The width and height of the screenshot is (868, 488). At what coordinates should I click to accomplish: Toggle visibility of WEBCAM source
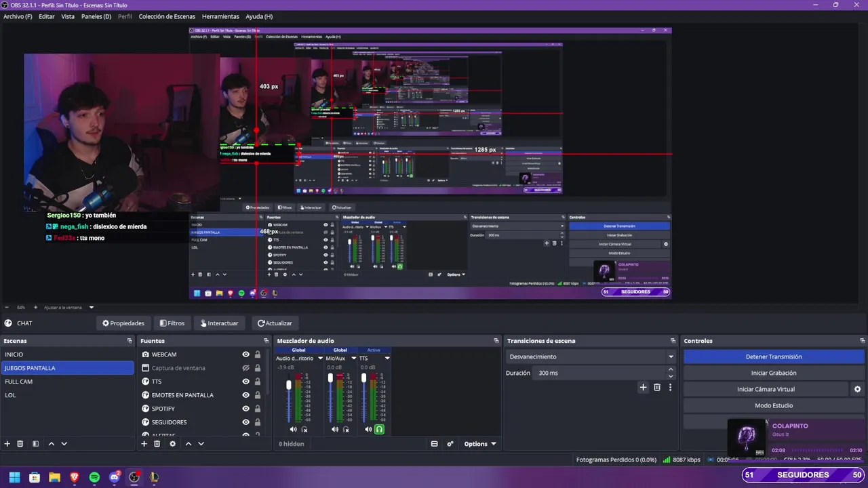click(246, 354)
